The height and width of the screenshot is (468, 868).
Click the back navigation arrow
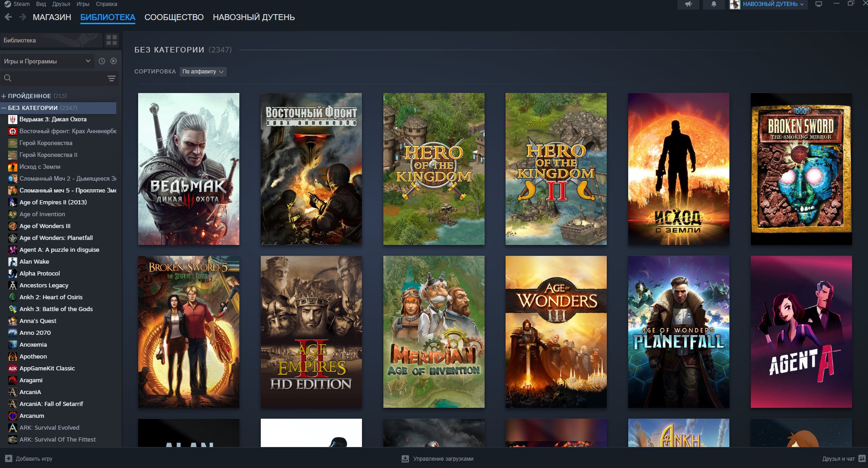coord(8,17)
